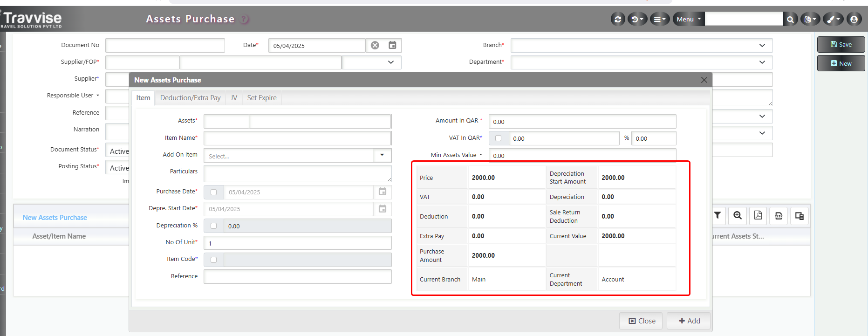Expand the Responsible User label dropdown
Screen dimensions: 868x336
[x=98, y=96]
